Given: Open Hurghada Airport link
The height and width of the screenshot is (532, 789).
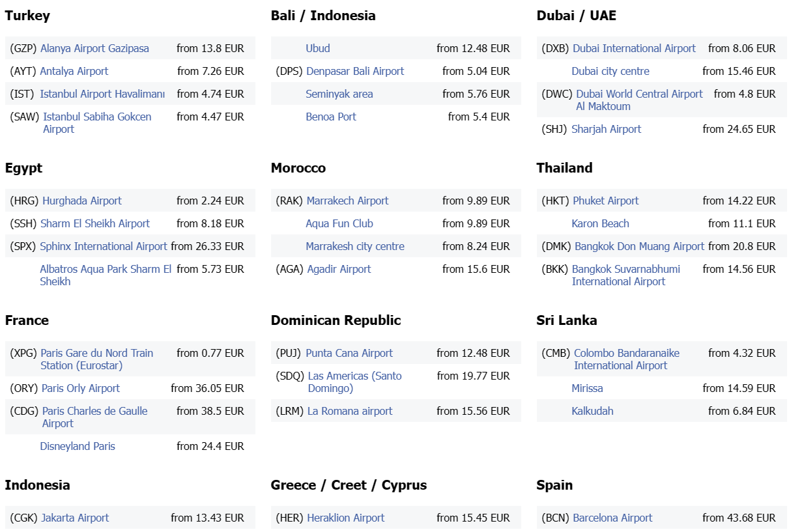Looking at the screenshot, I should pyautogui.click(x=82, y=201).
